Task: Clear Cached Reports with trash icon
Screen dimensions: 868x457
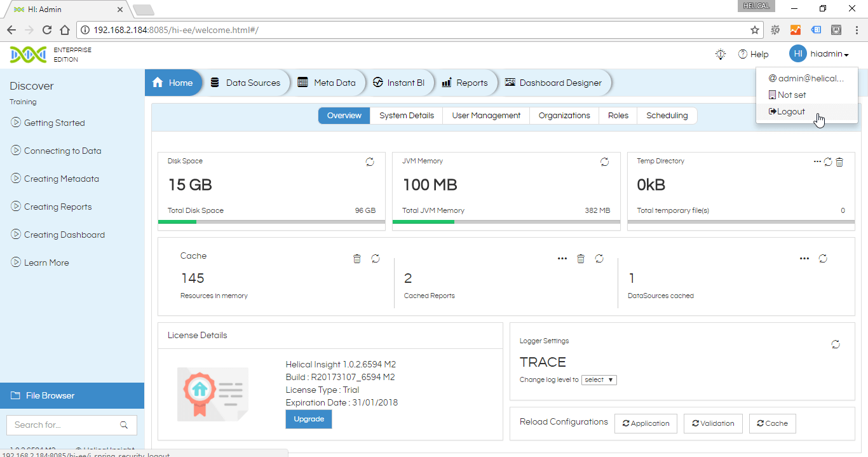Action: (x=581, y=259)
